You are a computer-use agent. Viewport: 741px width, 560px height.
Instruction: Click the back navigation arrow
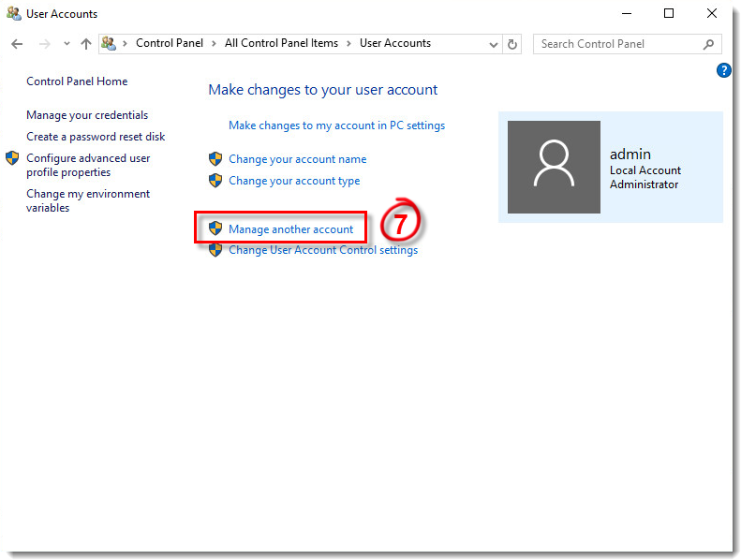click(17, 44)
